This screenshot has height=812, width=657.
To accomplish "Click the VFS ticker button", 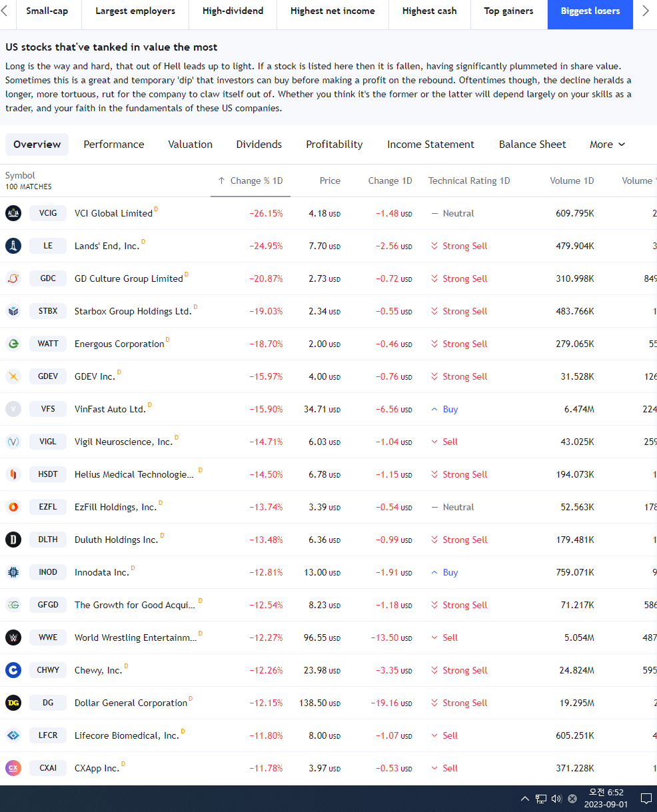I will [x=48, y=409].
